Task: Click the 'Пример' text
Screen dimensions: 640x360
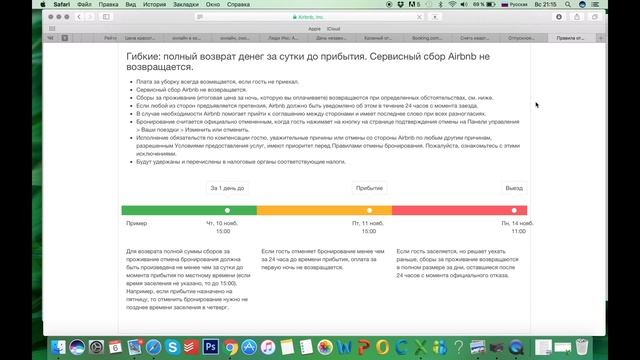Action: [x=136, y=223]
